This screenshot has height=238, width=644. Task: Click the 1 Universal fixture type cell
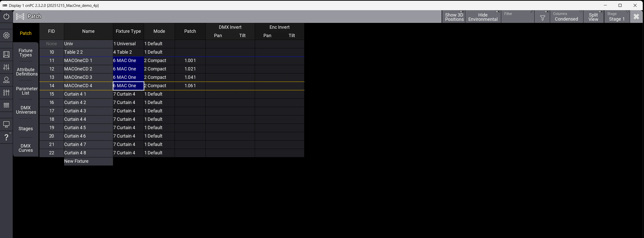[x=128, y=44]
